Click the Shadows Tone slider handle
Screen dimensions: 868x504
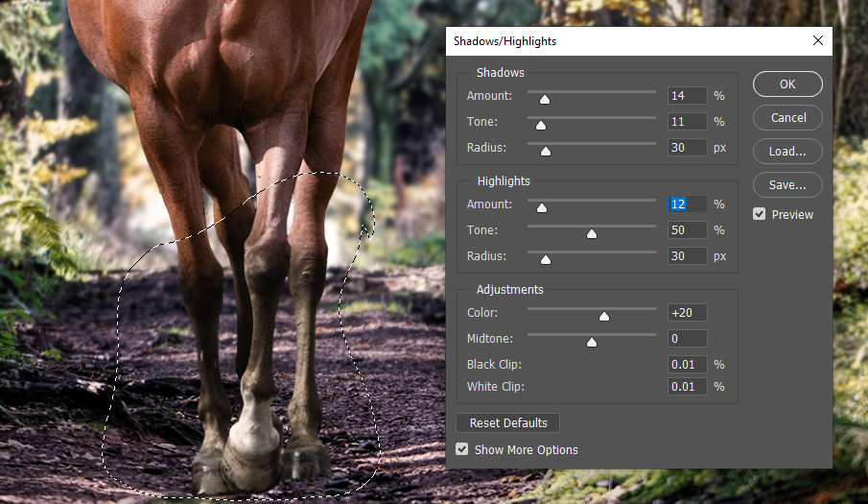coord(541,125)
